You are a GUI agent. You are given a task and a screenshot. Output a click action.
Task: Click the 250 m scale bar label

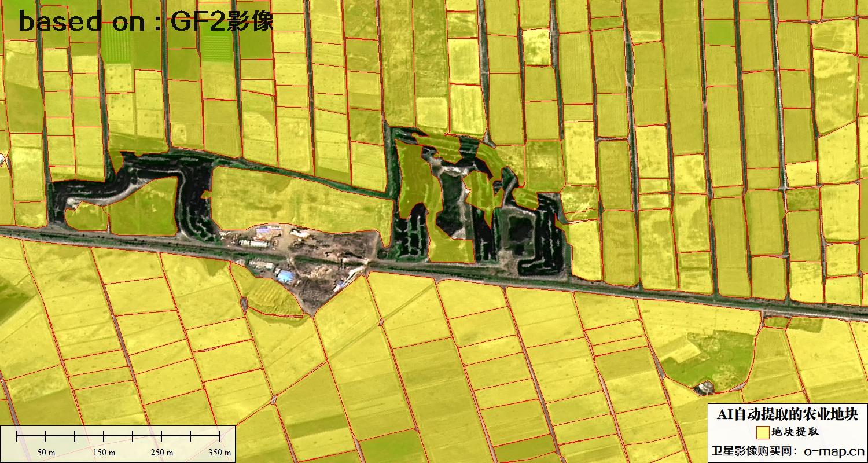[161, 452]
